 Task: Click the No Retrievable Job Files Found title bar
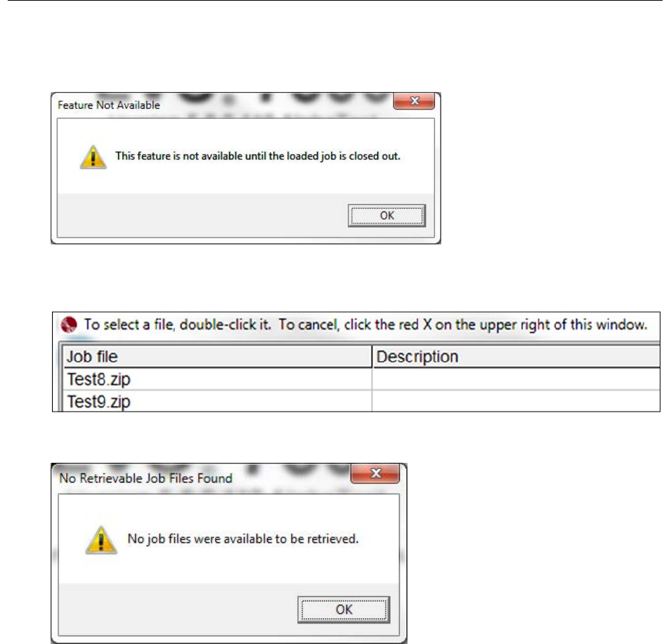[x=201, y=478]
